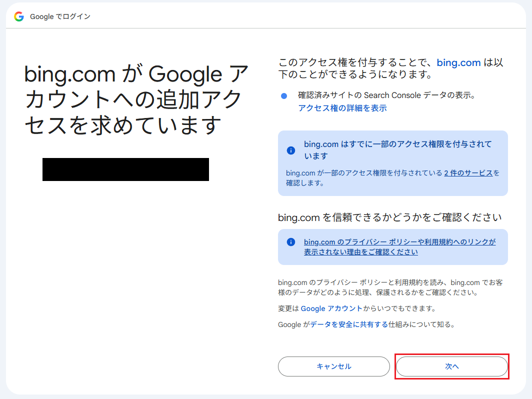
Task: Click the Google G logo icon
Action: coord(19,16)
